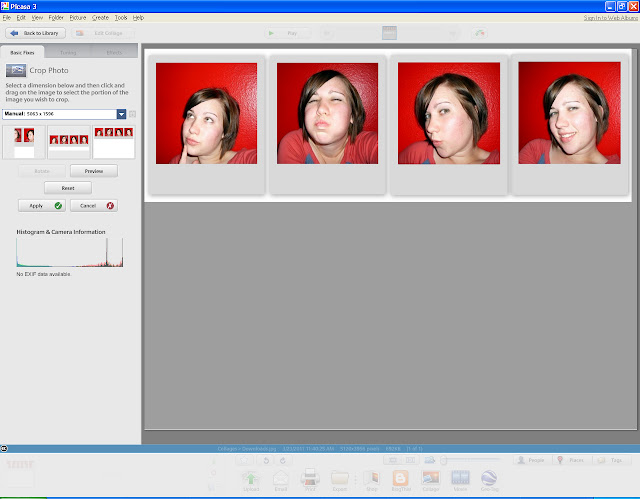The image size is (640, 499).
Task: Click the Shop icon
Action: tap(371, 480)
